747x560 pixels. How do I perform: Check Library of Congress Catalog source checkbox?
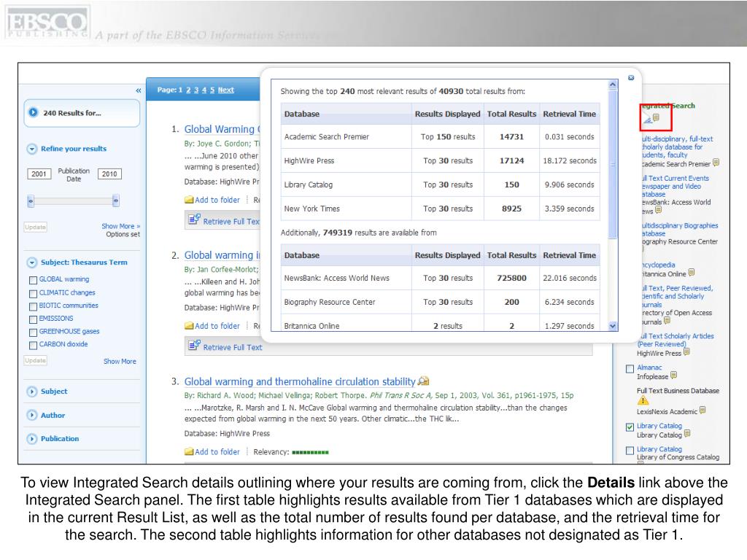coord(630,450)
